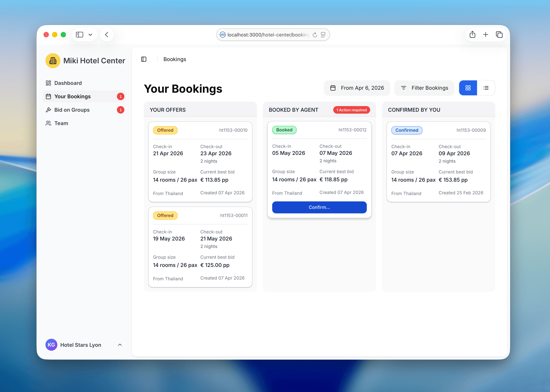Go back in browser history
The image size is (550, 392).
tap(106, 34)
